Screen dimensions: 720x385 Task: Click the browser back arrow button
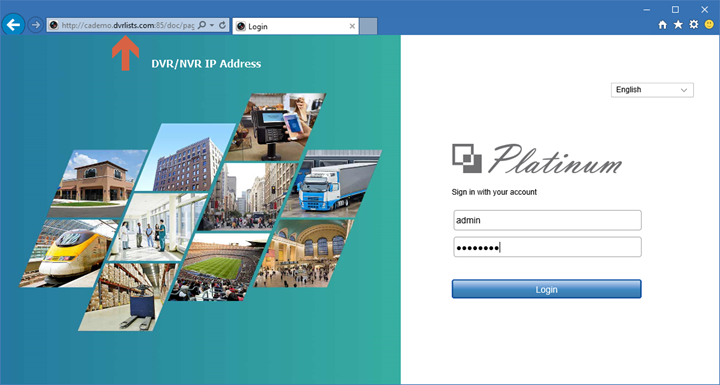point(13,25)
